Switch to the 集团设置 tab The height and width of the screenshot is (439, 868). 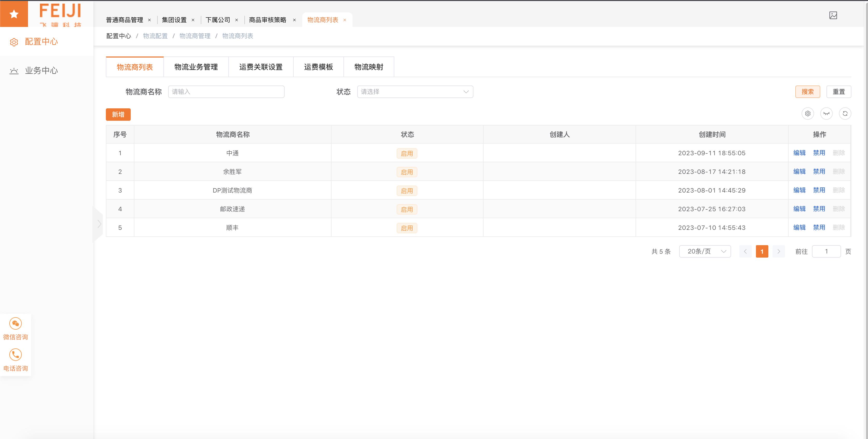click(174, 20)
